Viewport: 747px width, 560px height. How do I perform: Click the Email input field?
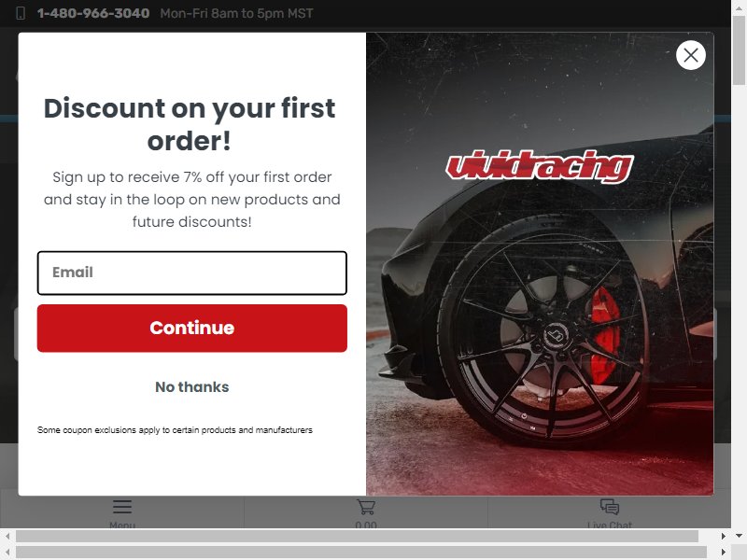pyautogui.click(x=192, y=273)
